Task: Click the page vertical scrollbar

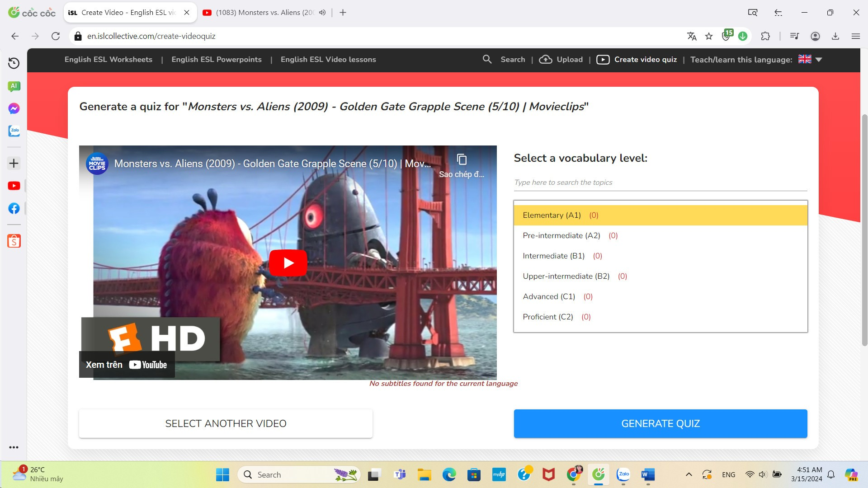Action: click(x=864, y=230)
